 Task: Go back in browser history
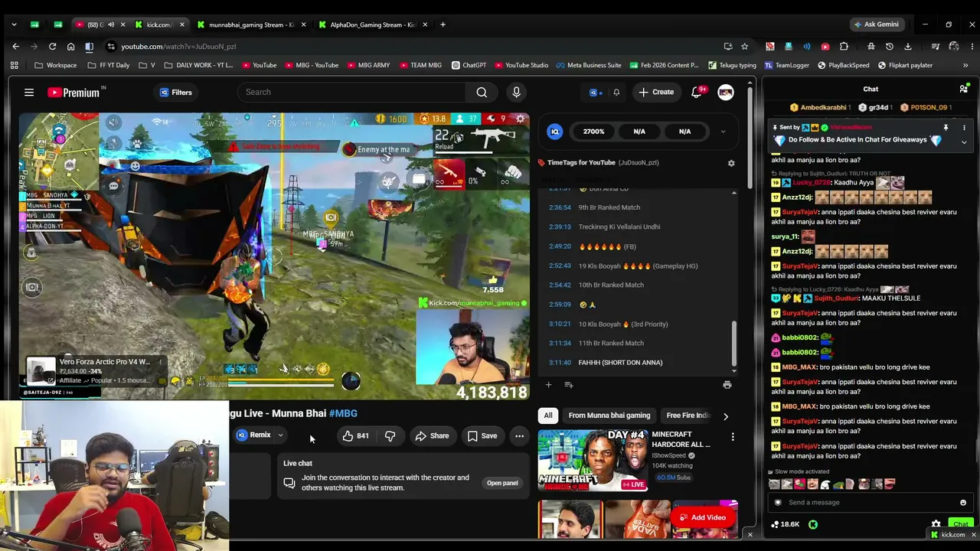tap(15, 47)
